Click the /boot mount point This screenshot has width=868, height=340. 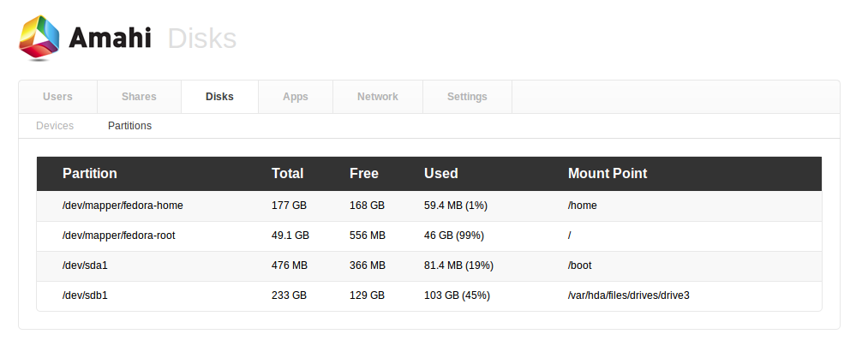pyautogui.click(x=579, y=265)
